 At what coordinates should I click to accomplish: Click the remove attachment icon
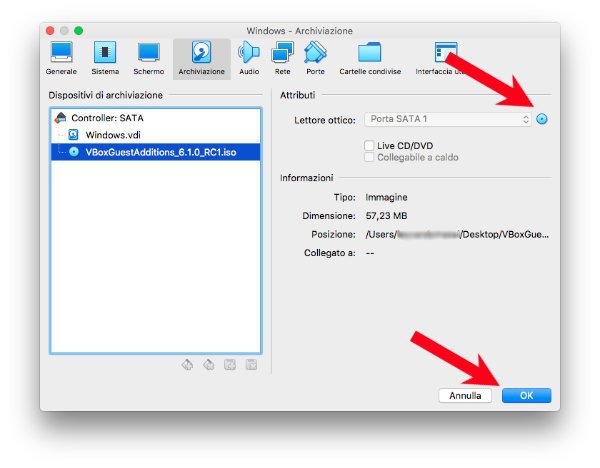[251, 365]
